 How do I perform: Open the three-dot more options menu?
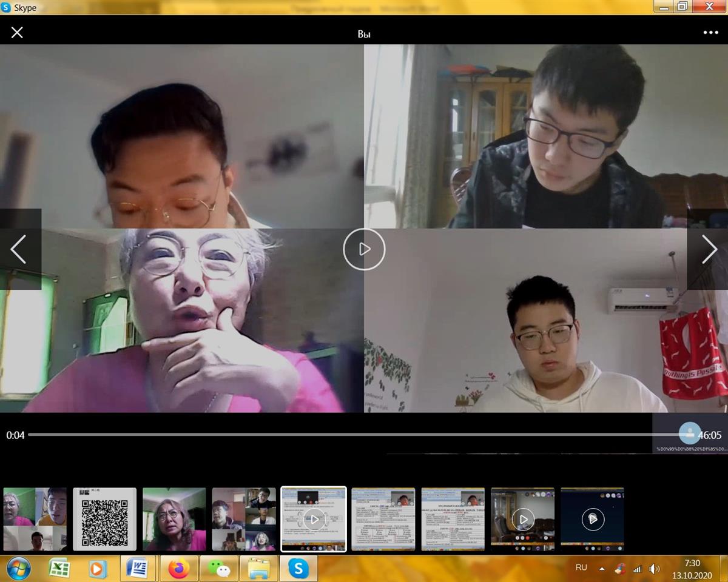(x=710, y=33)
